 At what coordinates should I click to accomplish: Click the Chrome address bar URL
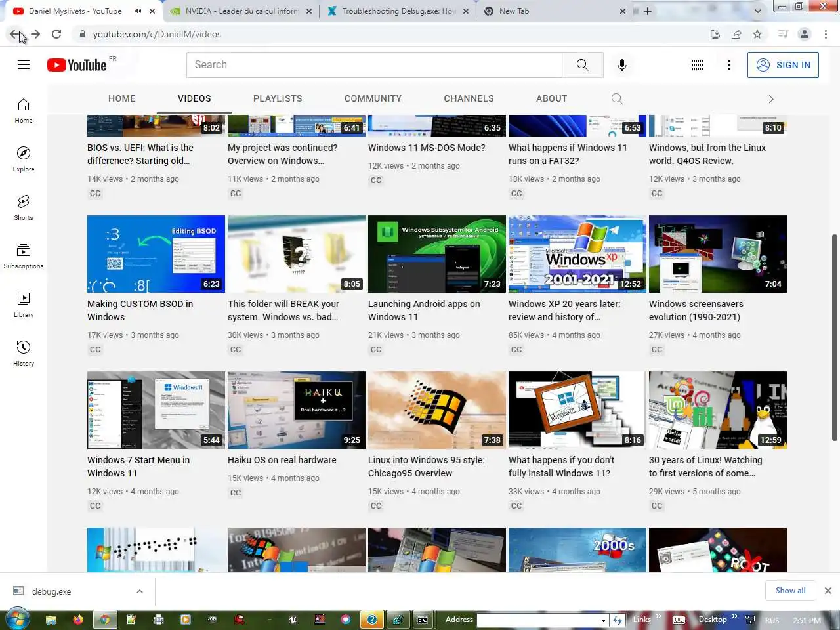157,34
